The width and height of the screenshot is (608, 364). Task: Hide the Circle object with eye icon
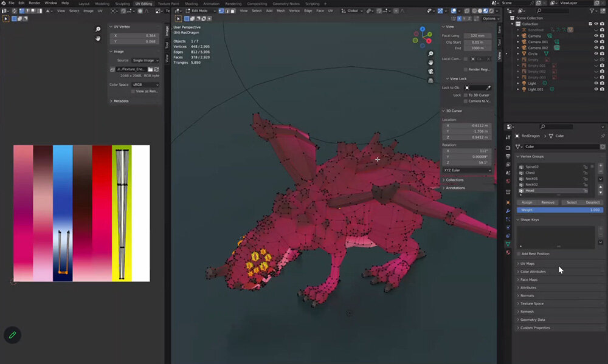click(x=596, y=53)
